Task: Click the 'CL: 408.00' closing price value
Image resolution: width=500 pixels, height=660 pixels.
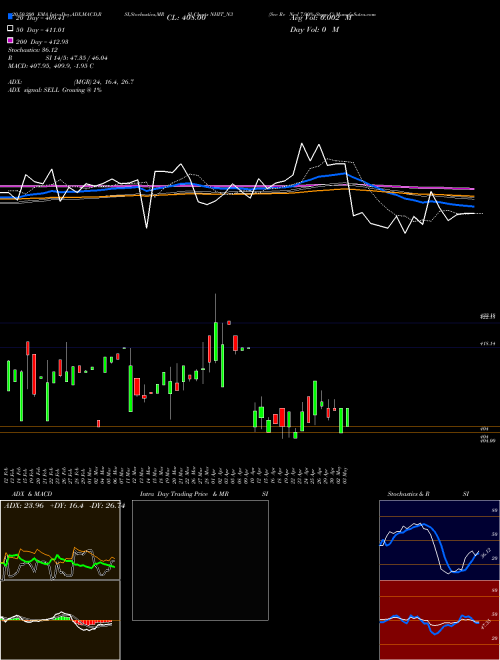Action: pyautogui.click(x=186, y=18)
